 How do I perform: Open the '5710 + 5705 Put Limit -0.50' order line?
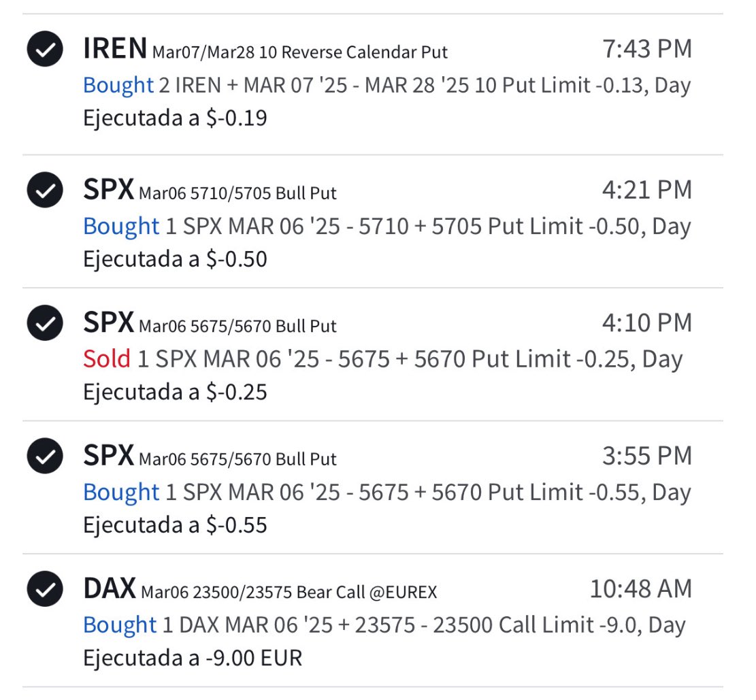click(387, 226)
